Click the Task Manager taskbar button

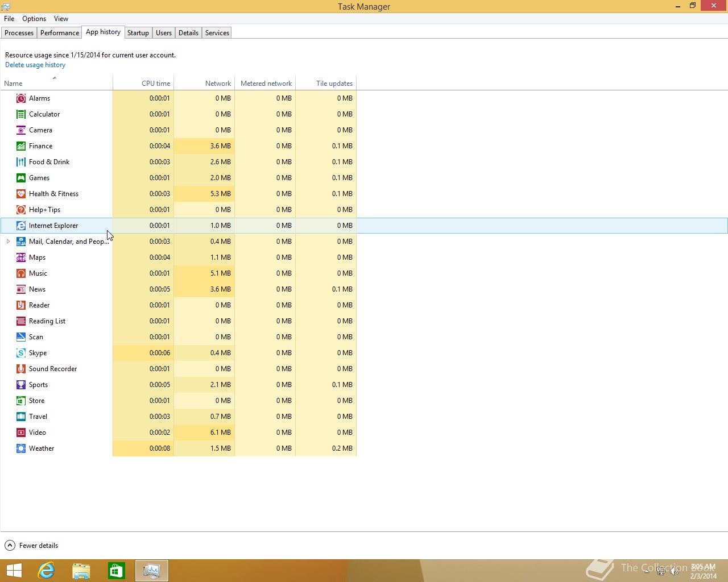152,571
